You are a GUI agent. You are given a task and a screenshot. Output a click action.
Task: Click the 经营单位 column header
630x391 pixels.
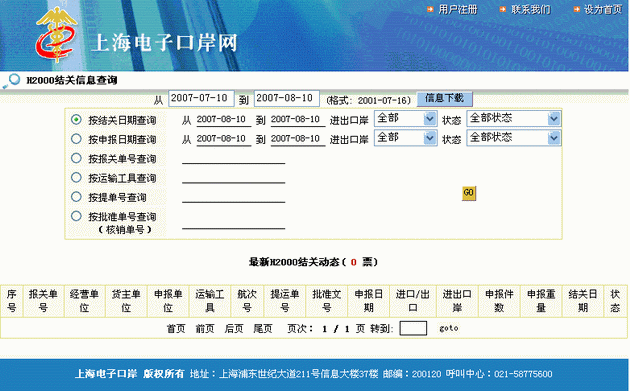click(84, 301)
